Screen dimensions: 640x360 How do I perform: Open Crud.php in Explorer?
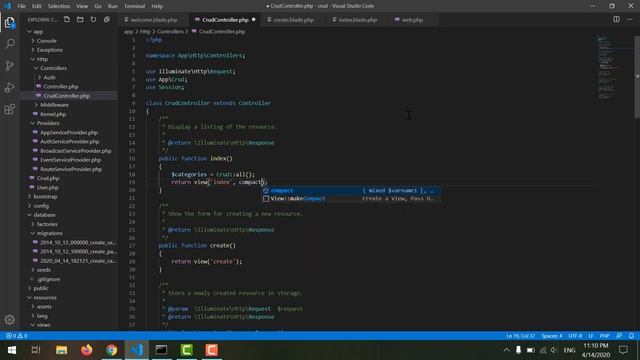48,178
